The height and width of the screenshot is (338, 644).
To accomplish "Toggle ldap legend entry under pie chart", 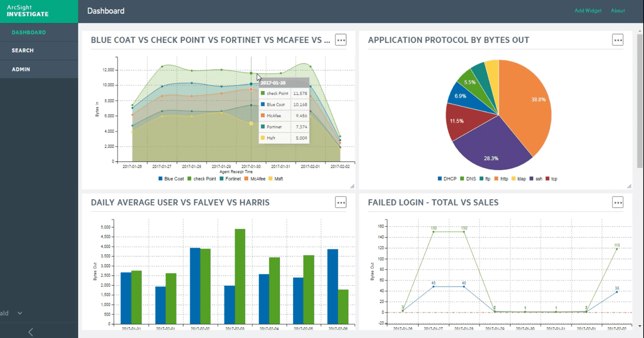I will (x=519, y=179).
